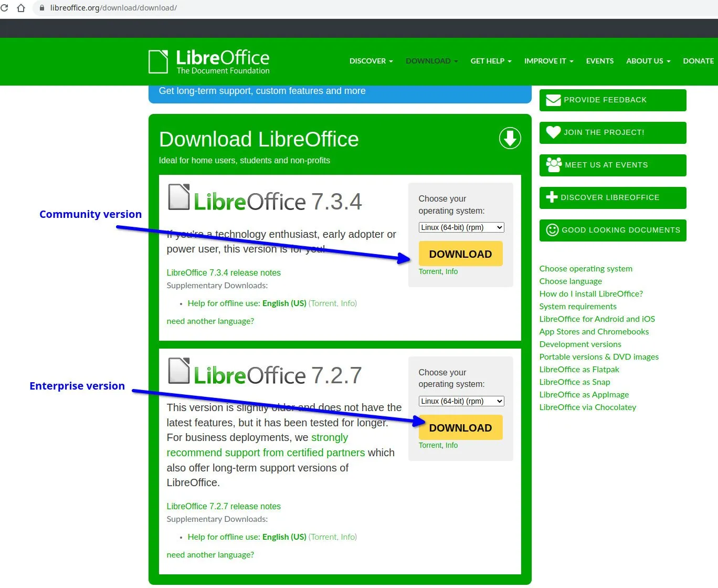Click the heart icon on Join The Project
The width and height of the screenshot is (718, 588).
[x=553, y=132]
